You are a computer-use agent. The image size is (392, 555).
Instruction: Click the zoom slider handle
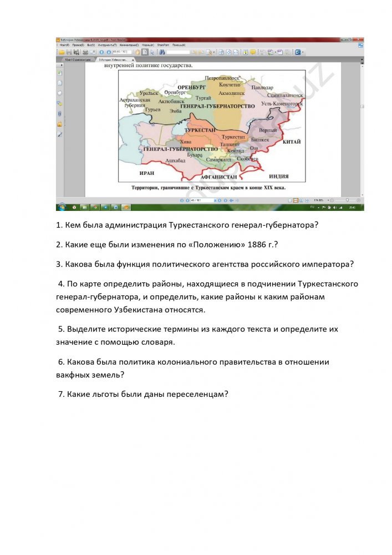[347, 200]
